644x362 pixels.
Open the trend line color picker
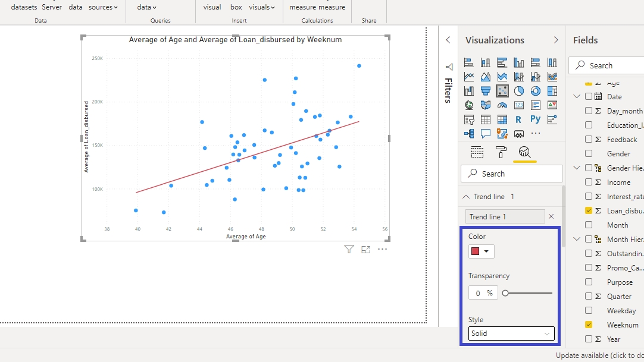(x=481, y=251)
